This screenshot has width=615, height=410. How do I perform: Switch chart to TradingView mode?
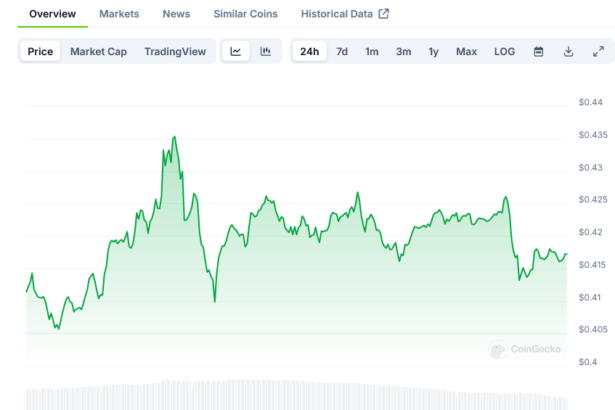tap(175, 52)
